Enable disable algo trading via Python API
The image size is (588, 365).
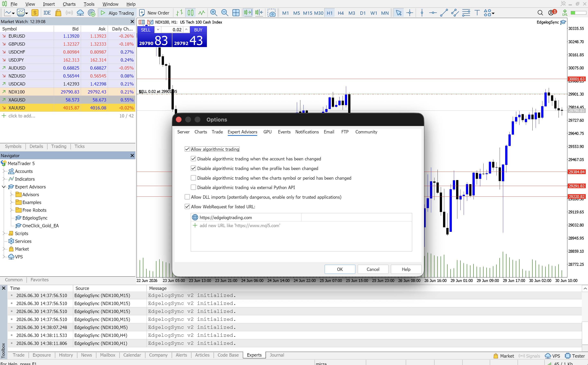[x=193, y=187]
